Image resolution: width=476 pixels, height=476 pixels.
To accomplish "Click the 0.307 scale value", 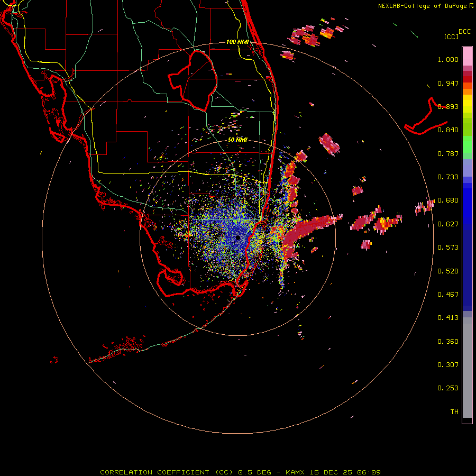I will tap(448, 365).
